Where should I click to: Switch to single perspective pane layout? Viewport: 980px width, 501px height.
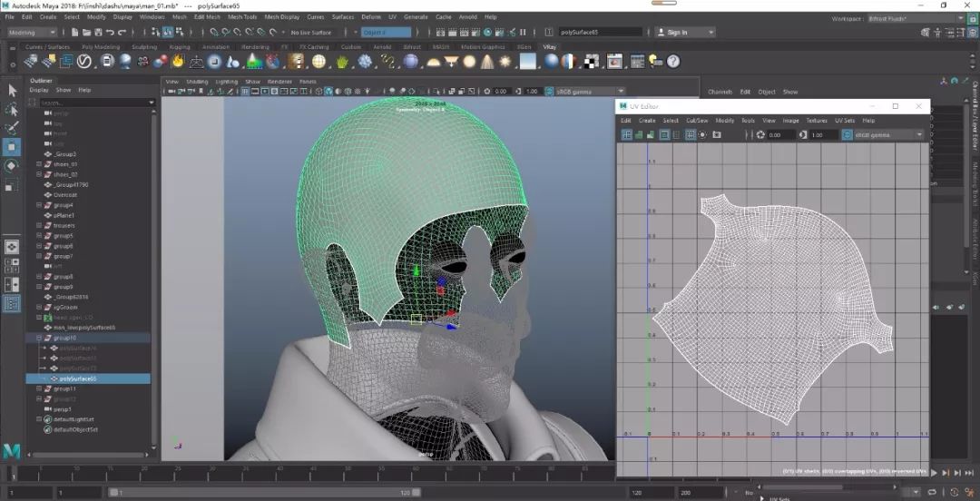(x=12, y=247)
